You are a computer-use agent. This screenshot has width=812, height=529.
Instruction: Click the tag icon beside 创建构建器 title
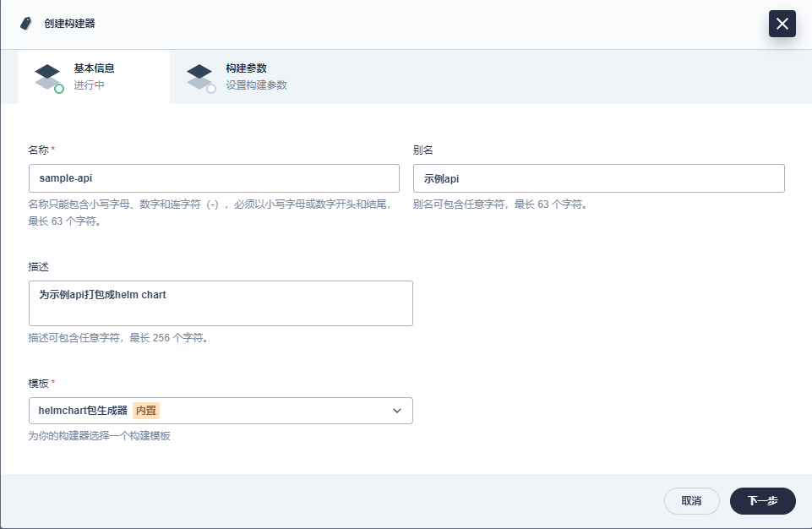pos(26,24)
